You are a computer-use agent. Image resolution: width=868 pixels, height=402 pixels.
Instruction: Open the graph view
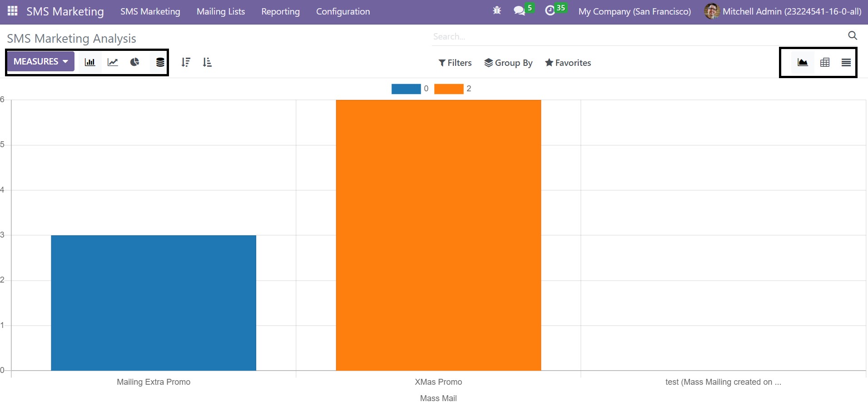click(x=803, y=62)
